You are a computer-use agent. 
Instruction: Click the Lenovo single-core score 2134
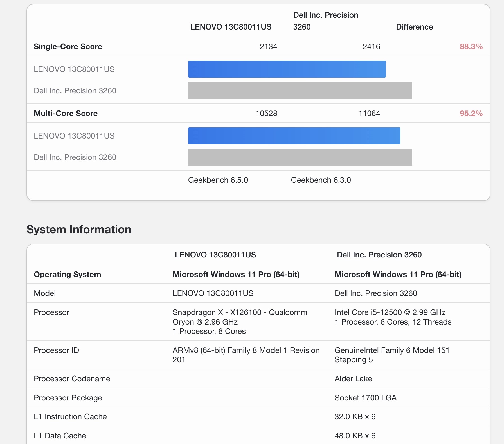pyautogui.click(x=268, y=47)
